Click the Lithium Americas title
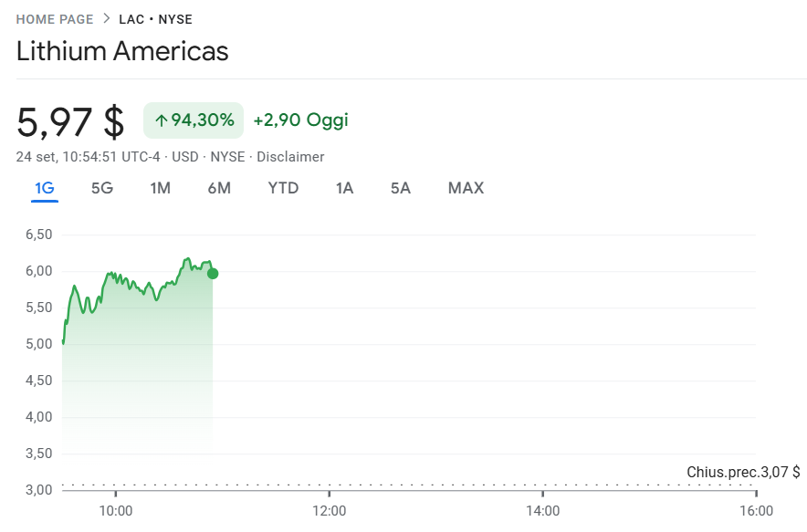This screenshot has width=807, height=532. (x=122, y=51)
